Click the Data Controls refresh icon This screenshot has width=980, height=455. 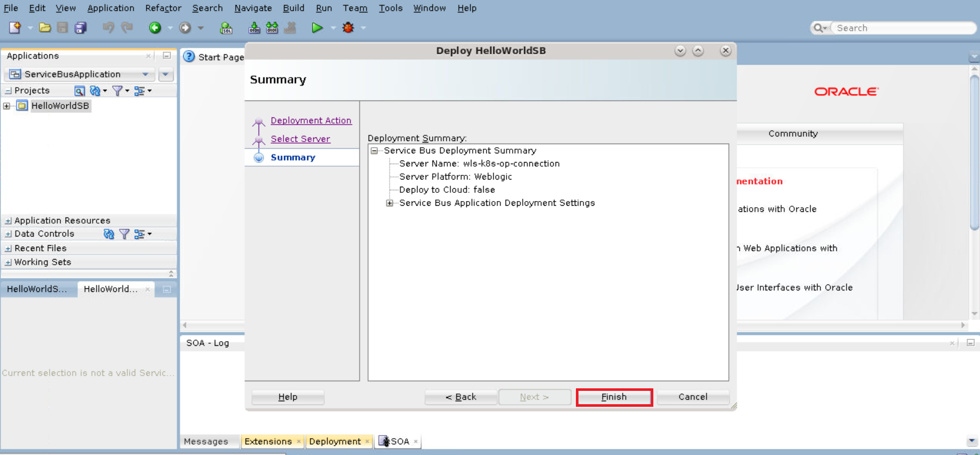click(109, 234)
